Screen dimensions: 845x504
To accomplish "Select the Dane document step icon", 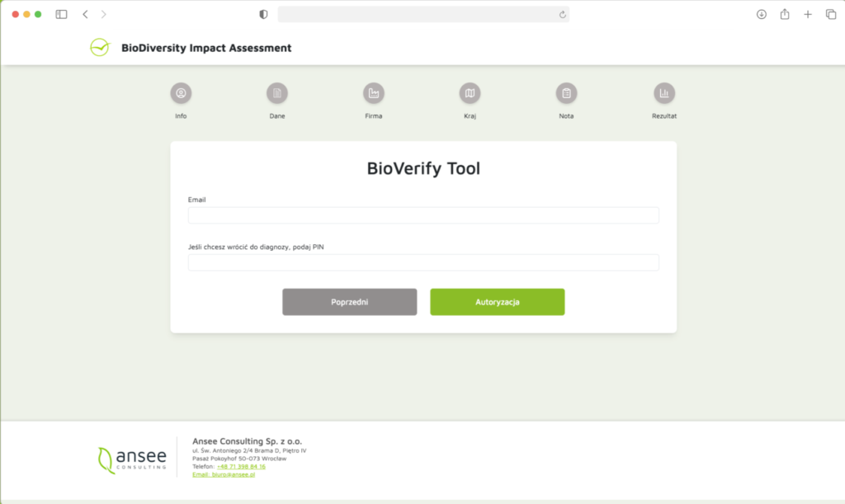I will [x=277, y=93].
